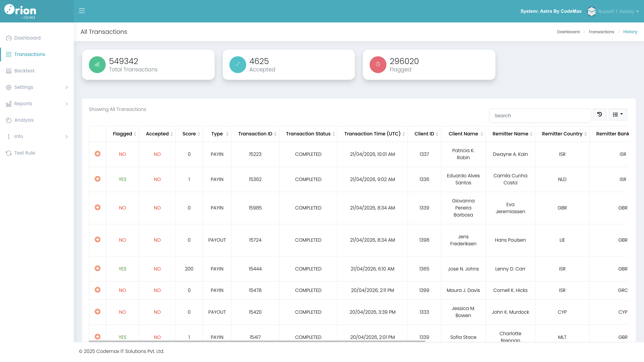644x362 pixels.
Task: Sort by Transaction Time (UTC) column
Action: click(372, 134)
